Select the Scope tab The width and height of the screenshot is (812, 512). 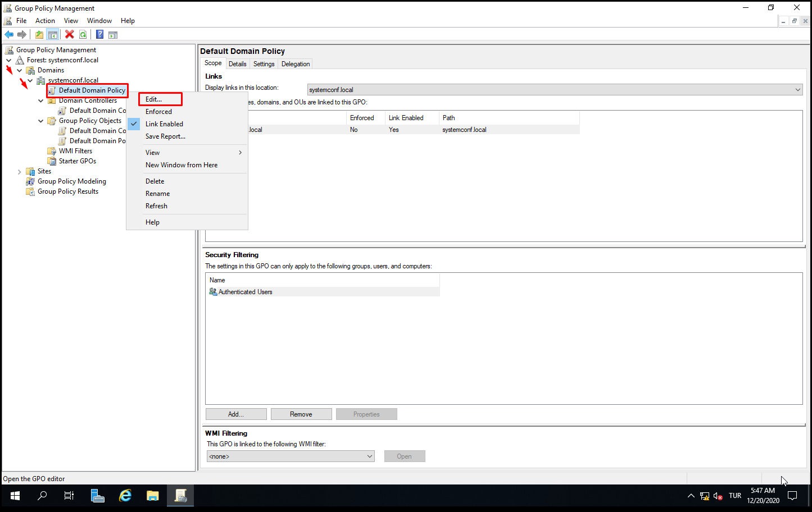click(213, 63)
